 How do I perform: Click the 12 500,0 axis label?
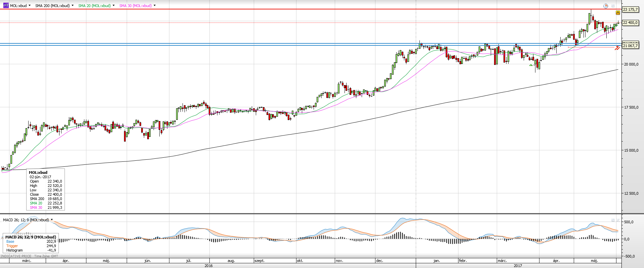click(x=631, y=193)
